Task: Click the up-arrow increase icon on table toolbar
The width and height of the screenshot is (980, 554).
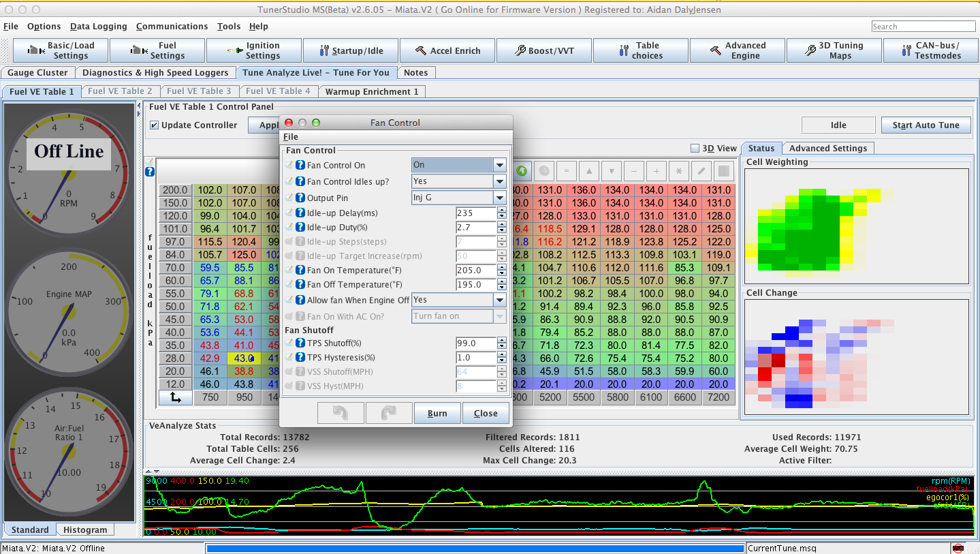Action: [590, 171]
